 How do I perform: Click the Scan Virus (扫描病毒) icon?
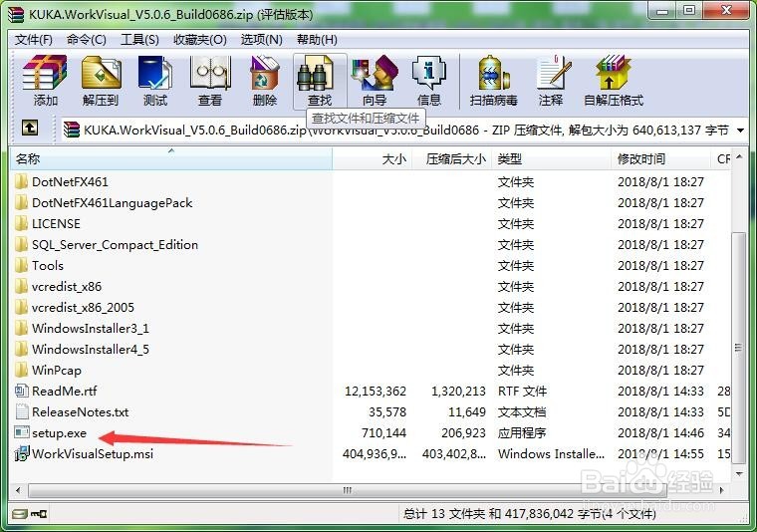[x=493, y=73]
